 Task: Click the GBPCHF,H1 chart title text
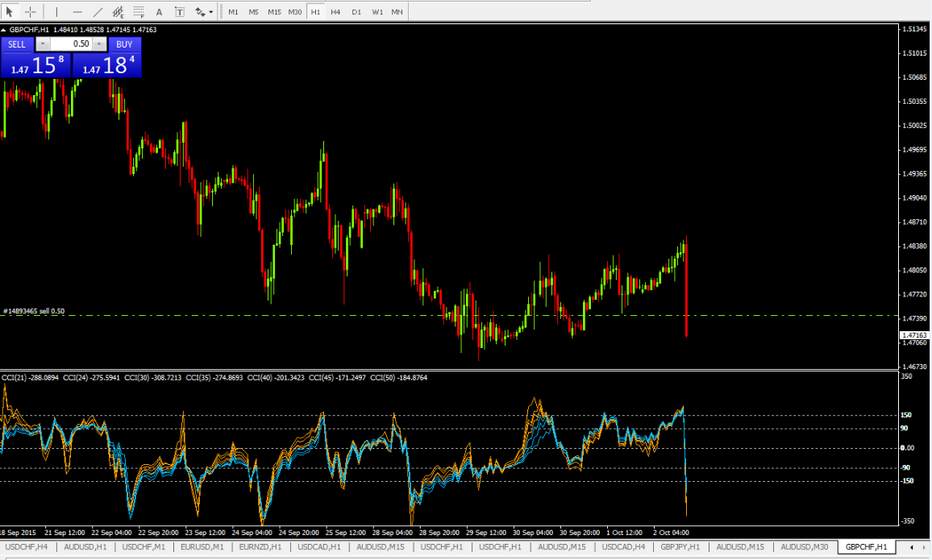[29, 30]
